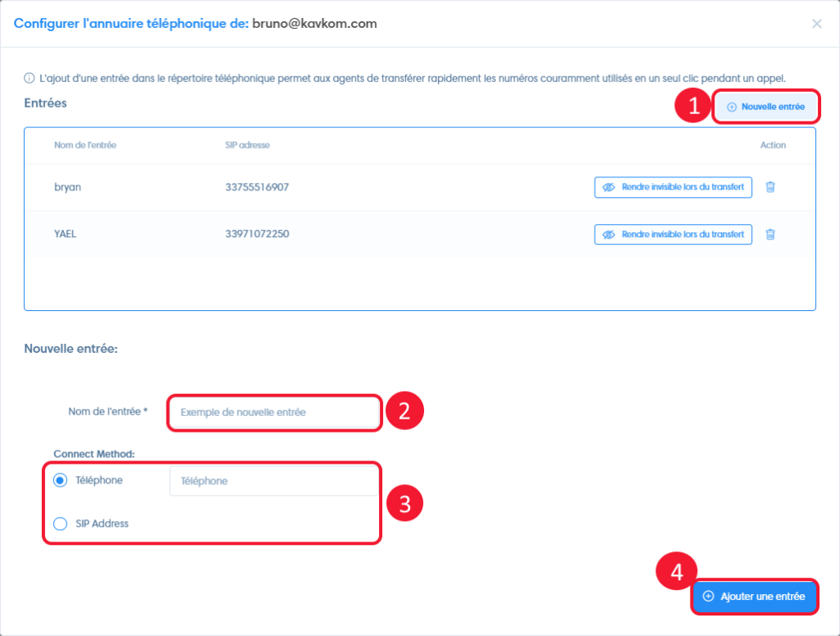840x636 pixels.
Task: Close the phone directory configuration dialog
Action: [817, 24]
